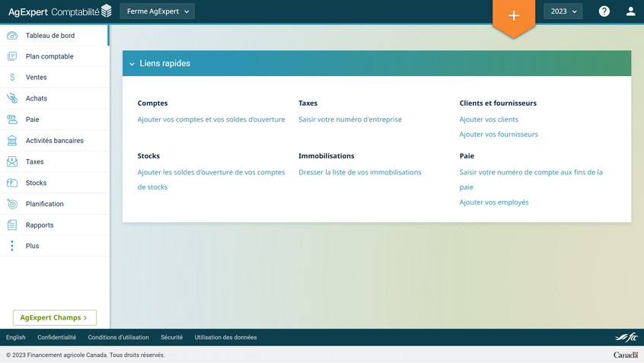This screenshot has width=644, height=363.
Task: Open Confidentialité footer link
Action: click(x=56, y=337)
